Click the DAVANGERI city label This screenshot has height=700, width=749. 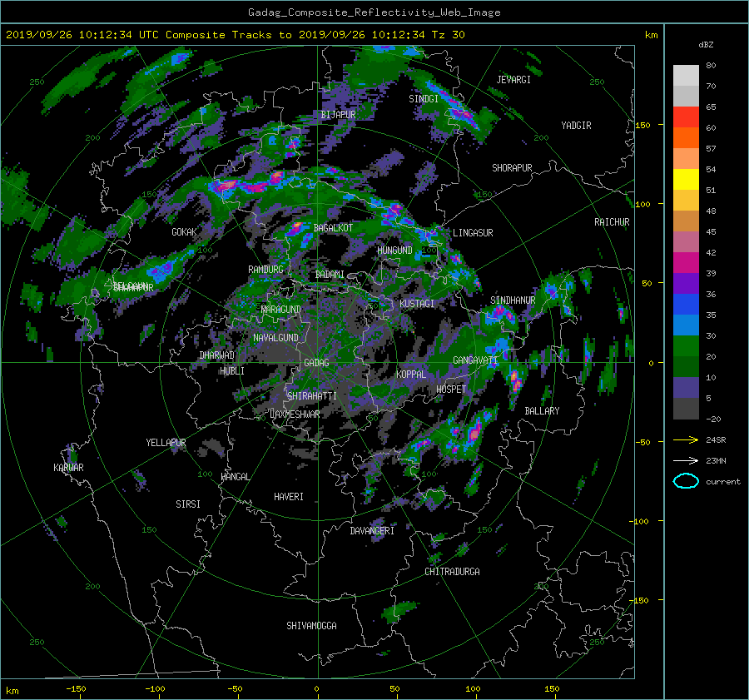click(372, 531)
